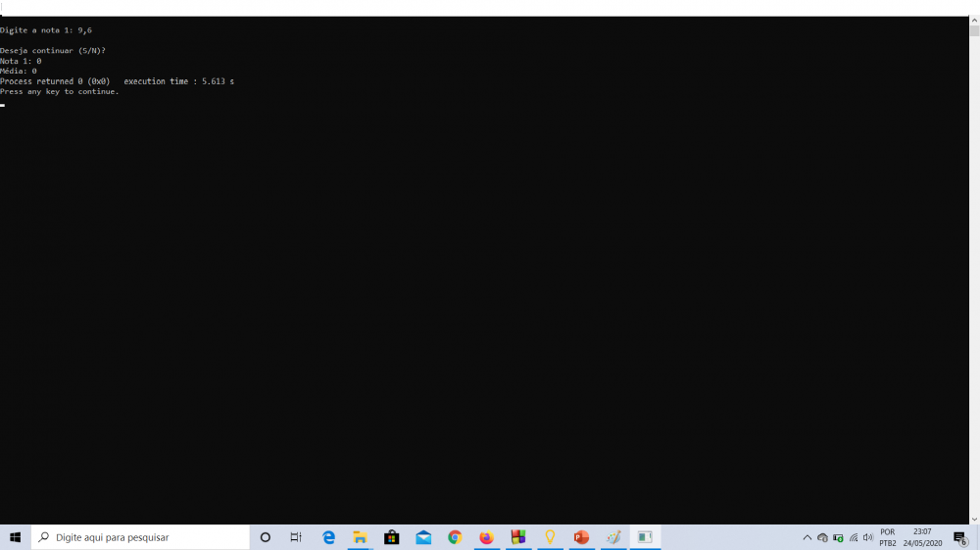Open the Mail app from the taskbar

click(423, 537)
